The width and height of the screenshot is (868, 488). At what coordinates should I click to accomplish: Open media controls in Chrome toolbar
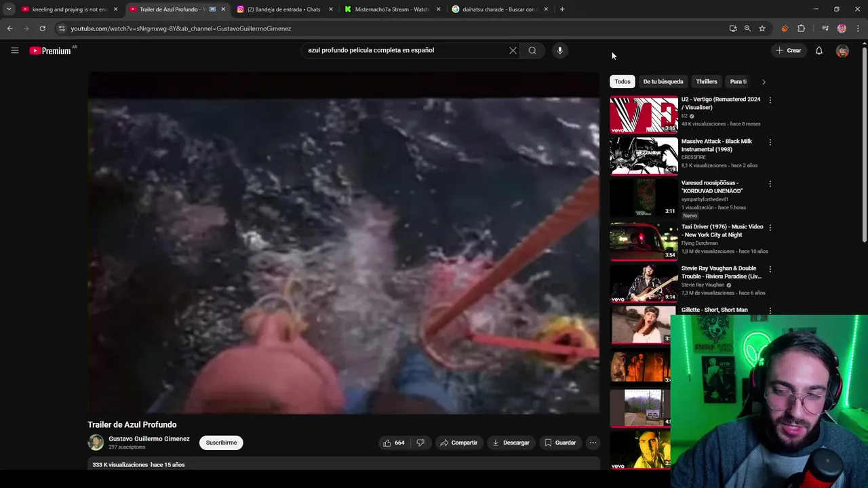click(x=825, y=28)
